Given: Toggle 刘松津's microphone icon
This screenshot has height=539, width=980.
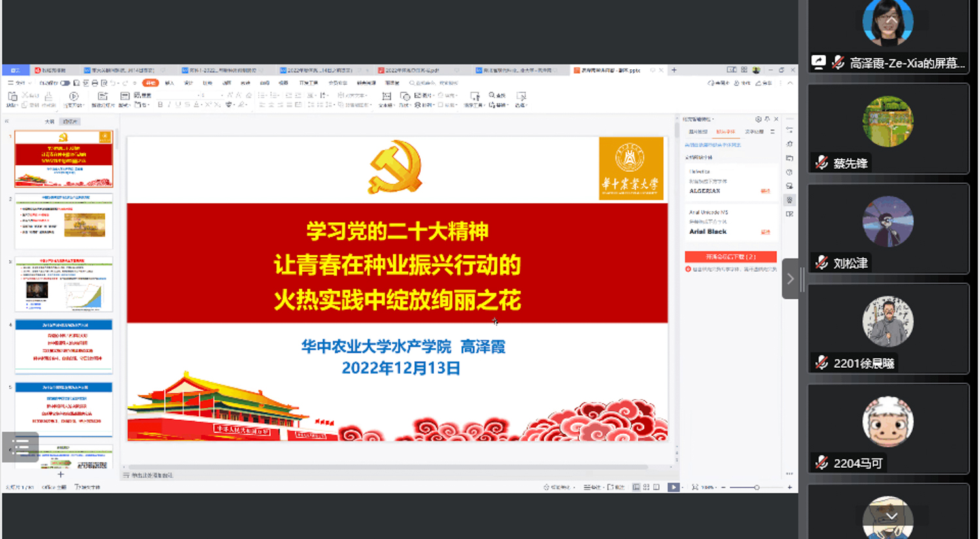Looking at the screenshot, I should [821, 263].
